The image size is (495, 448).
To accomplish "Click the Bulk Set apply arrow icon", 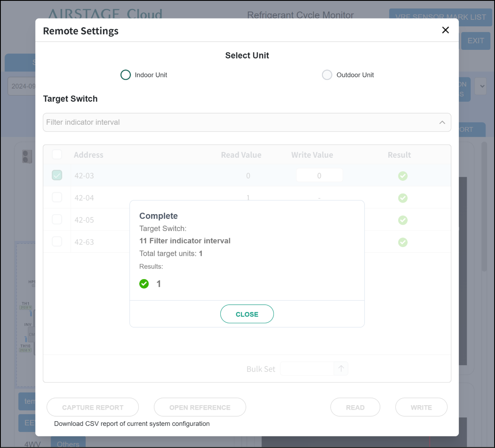I will point(341,369).
